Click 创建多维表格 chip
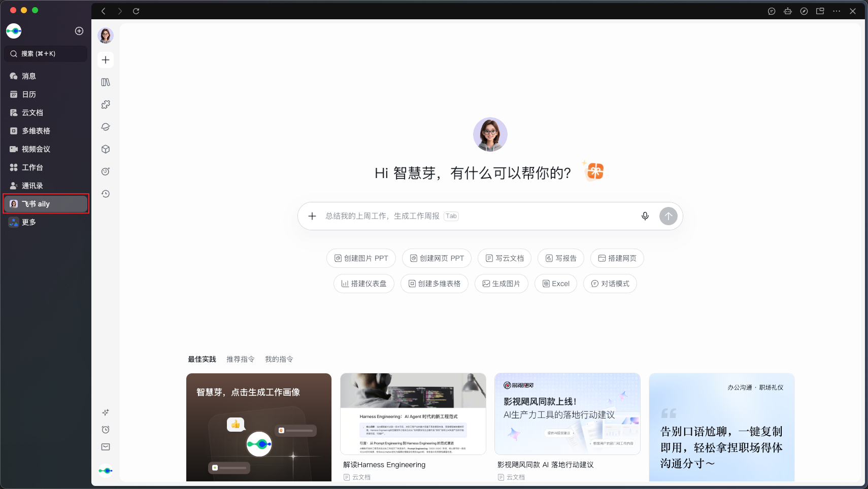Image resolution: width=868 pixels, height=489 pixels. point(435,284)
